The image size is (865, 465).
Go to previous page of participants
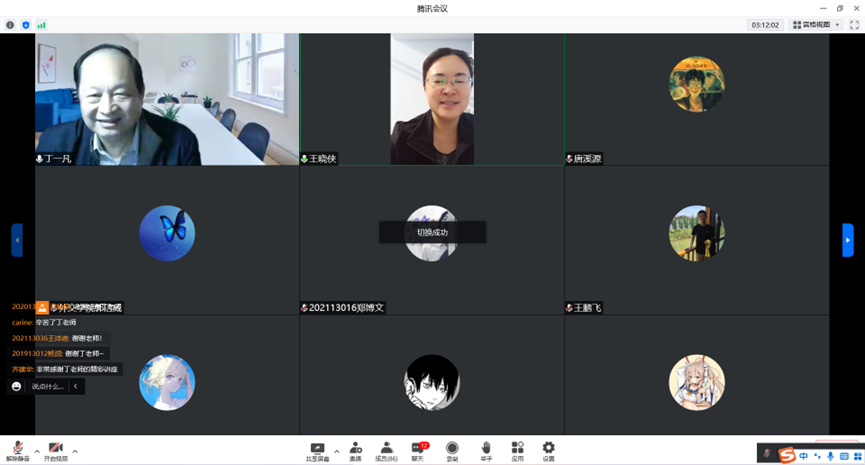16,240
